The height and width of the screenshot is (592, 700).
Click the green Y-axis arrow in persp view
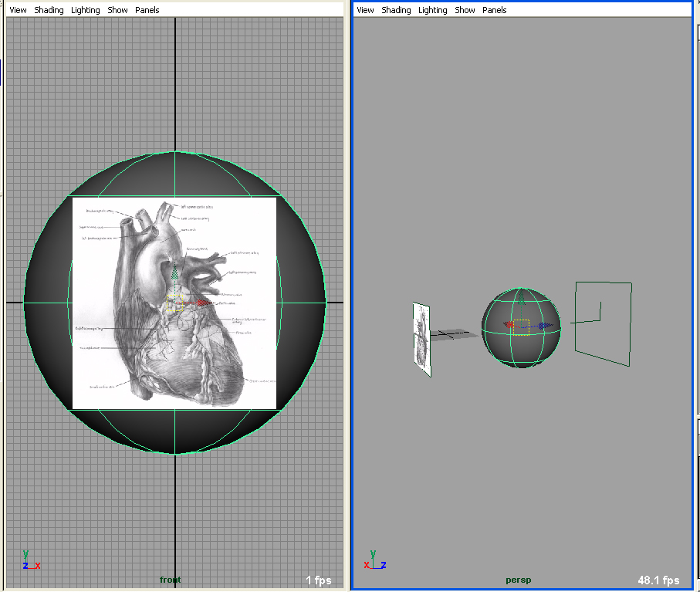coord(521,297)
